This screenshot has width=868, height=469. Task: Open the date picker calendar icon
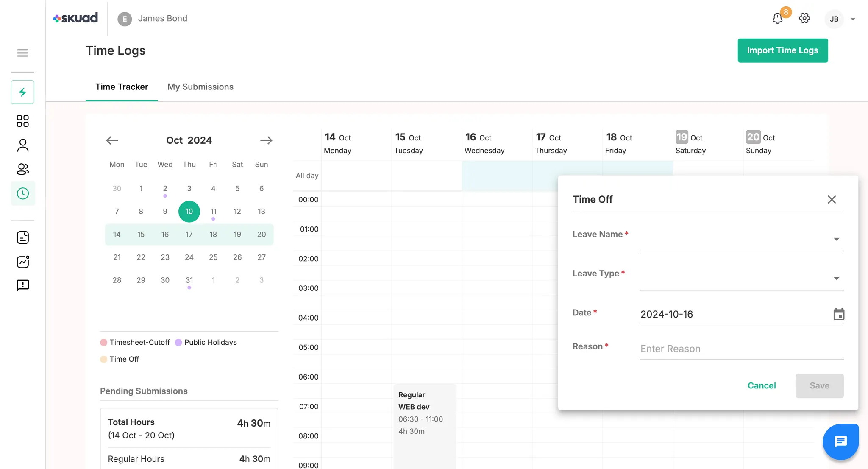pos(839,314)
